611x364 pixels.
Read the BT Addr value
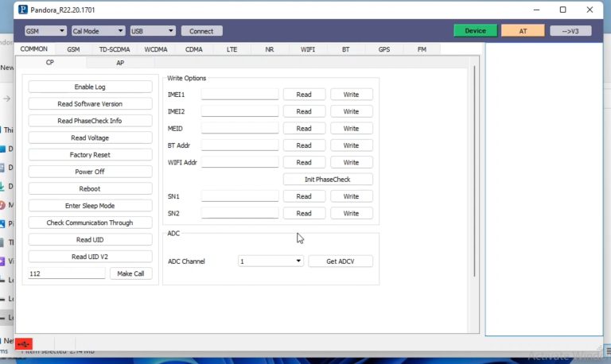point(304,145)
